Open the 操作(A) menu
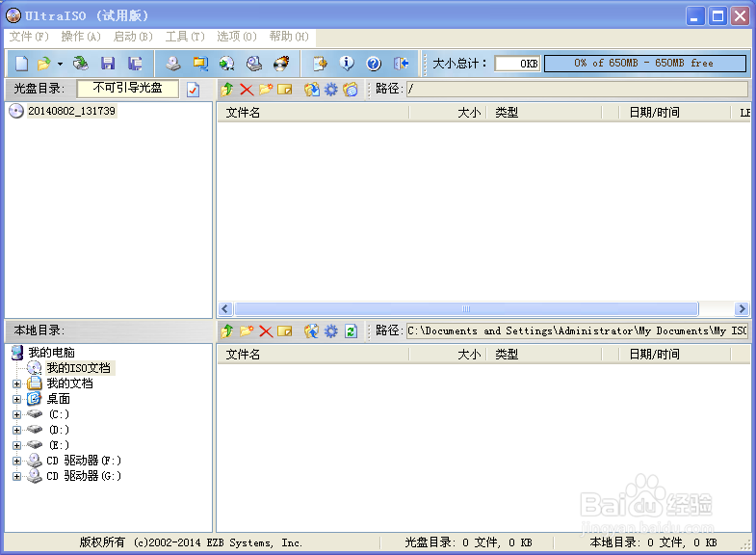Viewport: 756px width, 555px height. coord(81,37)
